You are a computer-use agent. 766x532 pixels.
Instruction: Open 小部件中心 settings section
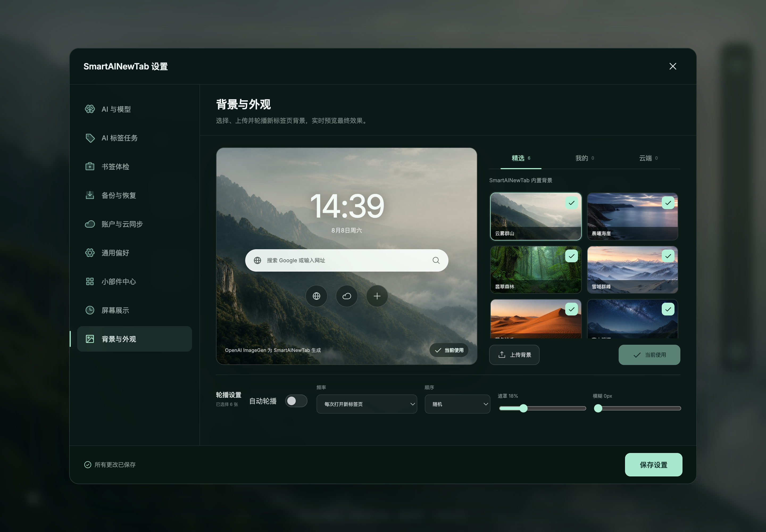coord(134,281)
